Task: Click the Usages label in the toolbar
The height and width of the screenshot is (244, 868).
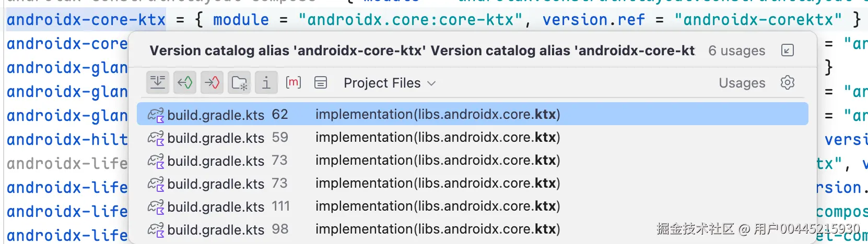Action: (742, 83)
